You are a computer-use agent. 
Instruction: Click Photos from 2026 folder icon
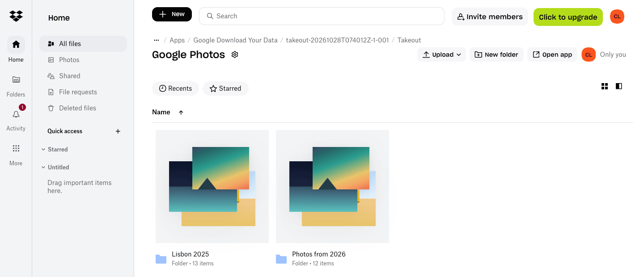(x=281, y=259)
